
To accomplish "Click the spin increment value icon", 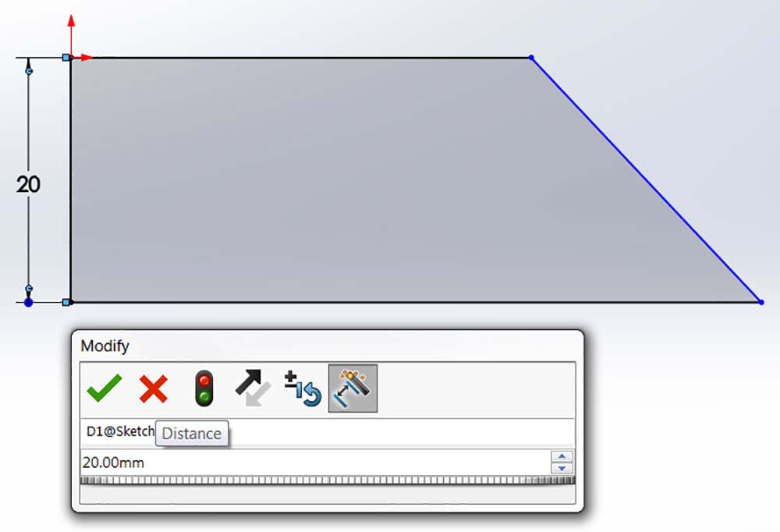I will [303, 388].
